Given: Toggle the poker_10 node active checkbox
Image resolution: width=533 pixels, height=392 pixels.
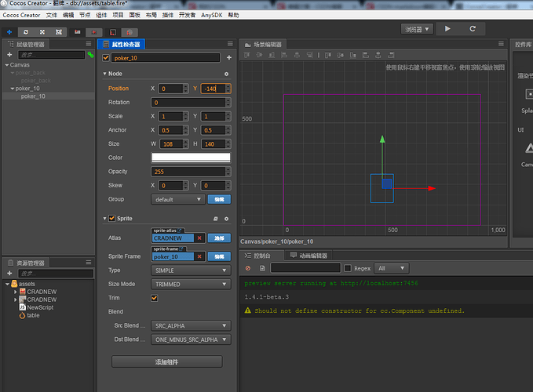Looking at the screenshot, I should pos(107,57).
